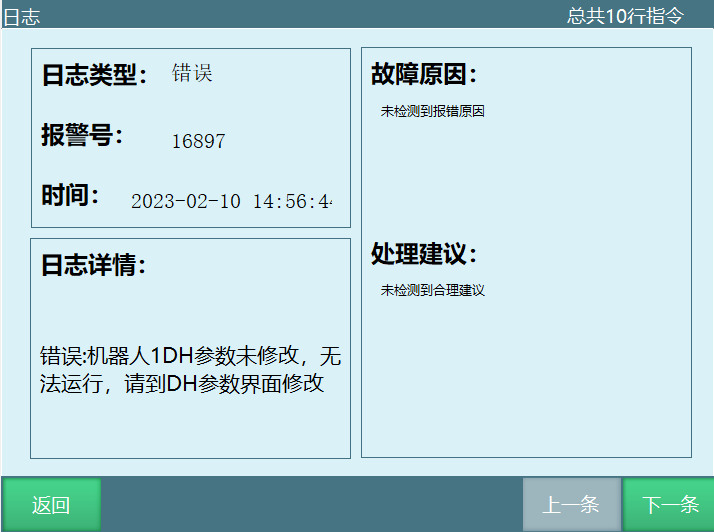Screen dimensions: 714x532
Task: Select the 未检测到报错原因 text
Action: coord(432,112)
